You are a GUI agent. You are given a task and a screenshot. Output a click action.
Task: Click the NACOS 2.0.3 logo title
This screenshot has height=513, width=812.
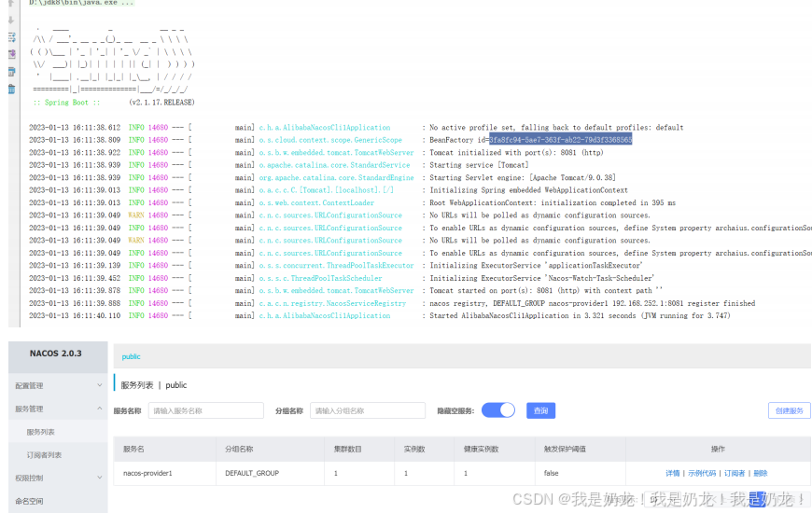(x=55, y=354)
